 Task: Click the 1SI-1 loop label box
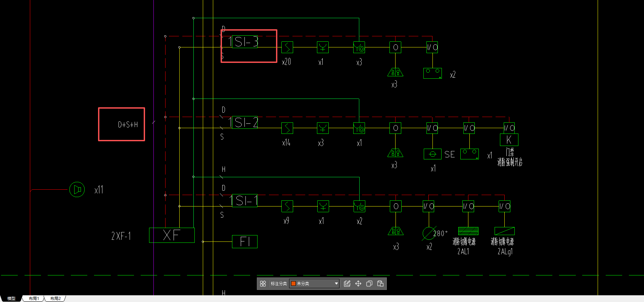[x=245, y=200]
